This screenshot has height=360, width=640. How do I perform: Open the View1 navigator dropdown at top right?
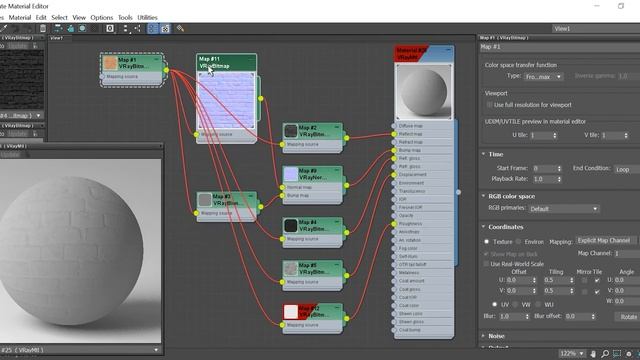596,29
